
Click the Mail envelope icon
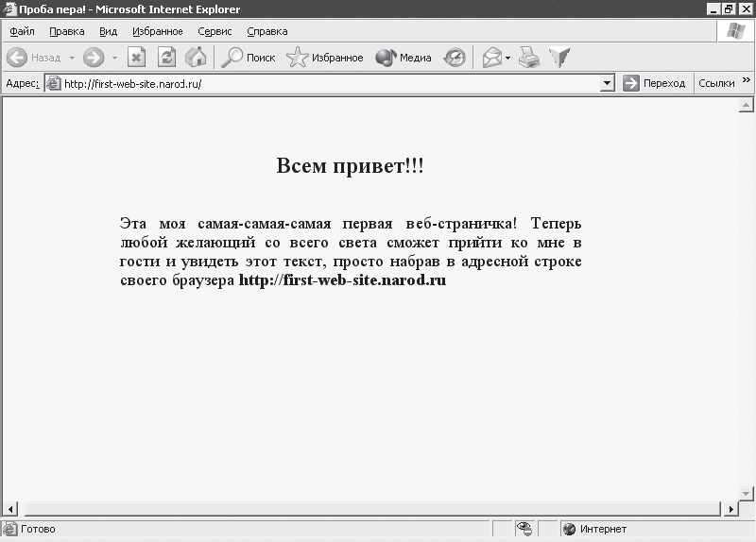[491, 58]
